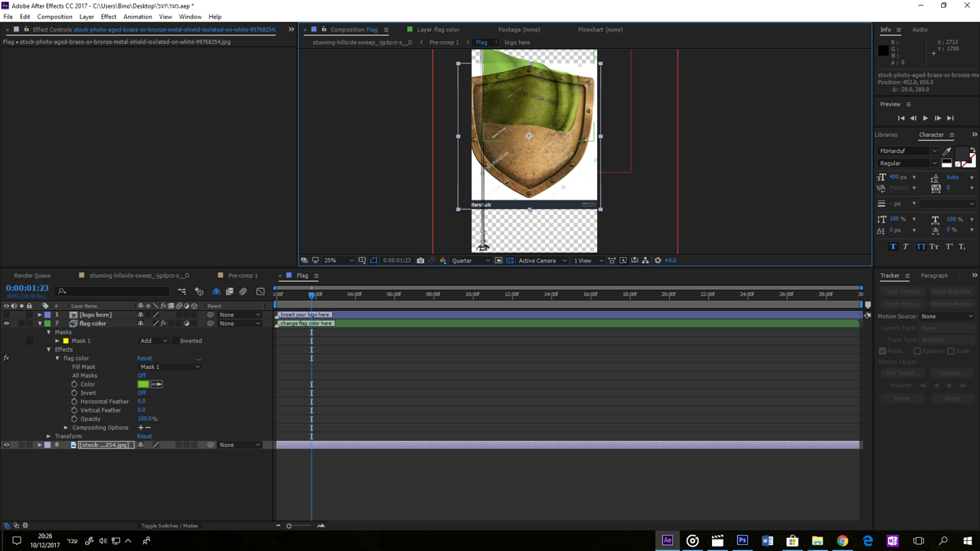This screenshot has height=551, width=980.
Task: Toggle the transparency grid button in viewer
Action: click(x=510, y=260)
